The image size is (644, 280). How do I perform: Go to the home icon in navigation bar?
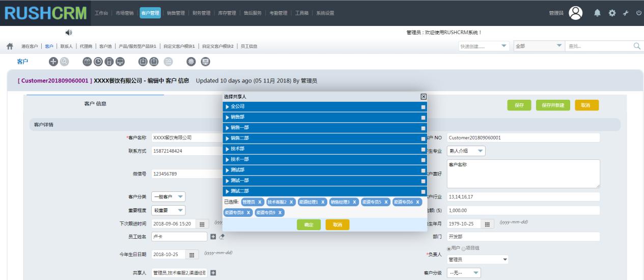click(10, 46)
